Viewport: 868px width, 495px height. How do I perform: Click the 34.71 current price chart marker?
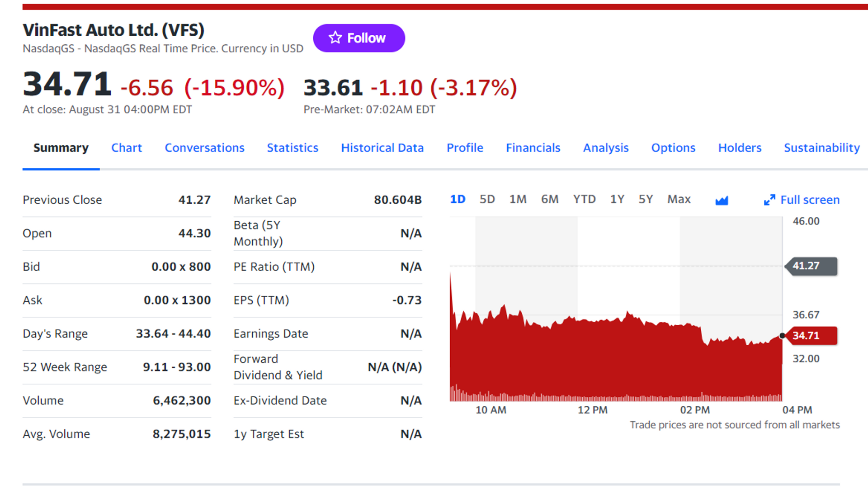811,336
